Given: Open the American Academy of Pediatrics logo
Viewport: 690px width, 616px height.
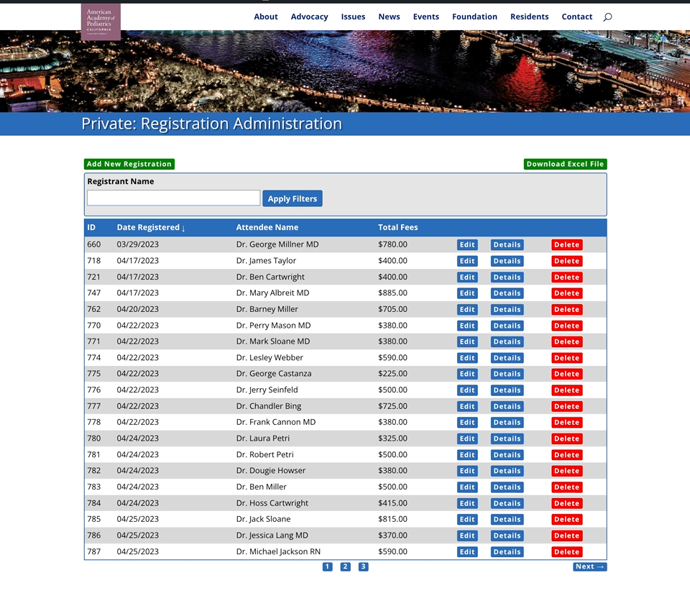Looking at the screenshot, I should (x=101, y=22).
